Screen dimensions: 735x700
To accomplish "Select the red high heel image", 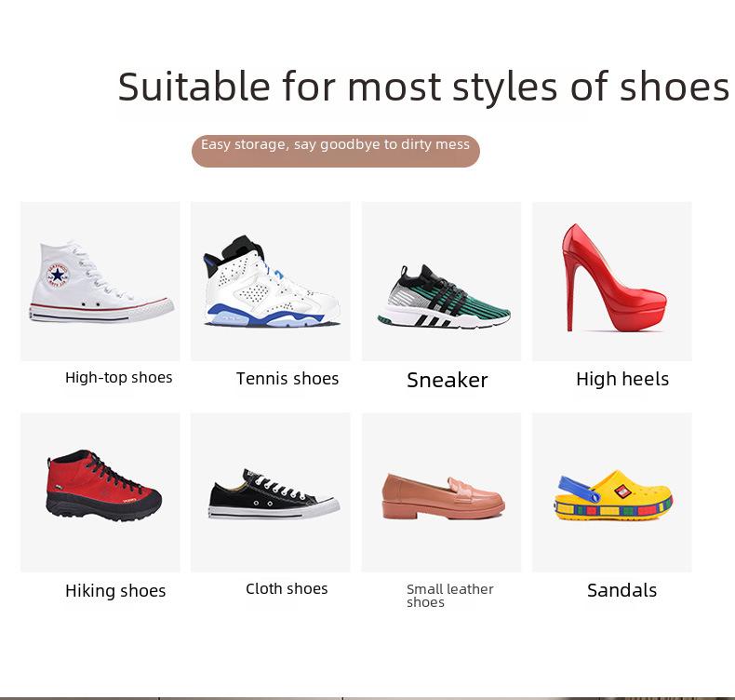I will (x=611, y=281).
